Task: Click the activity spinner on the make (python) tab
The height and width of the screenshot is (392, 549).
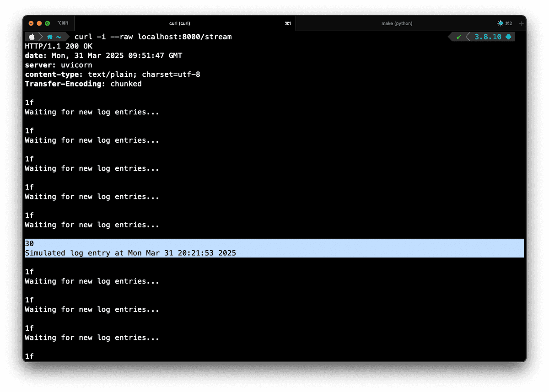Action: pyautogui.click(x=500, y=23)
